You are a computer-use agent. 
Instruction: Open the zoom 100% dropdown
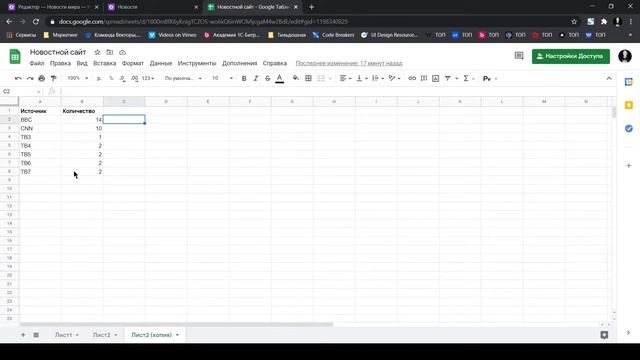click(x=78, y=78)
